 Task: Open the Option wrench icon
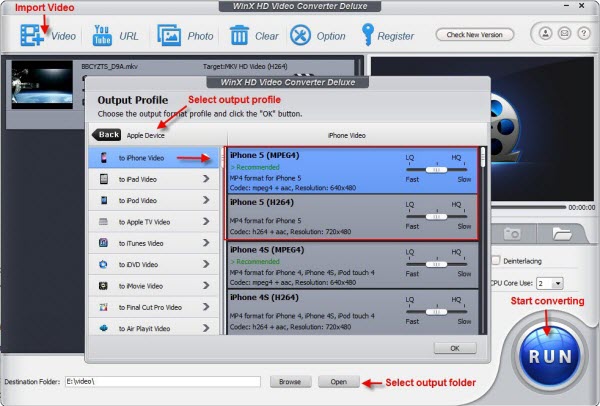pos(300,36)
